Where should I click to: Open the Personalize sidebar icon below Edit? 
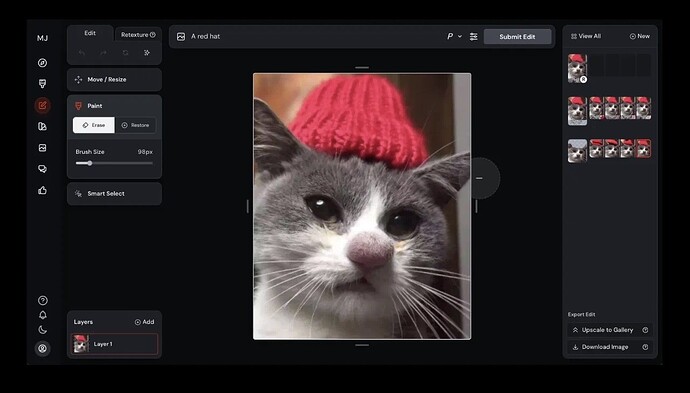(42, 126)
